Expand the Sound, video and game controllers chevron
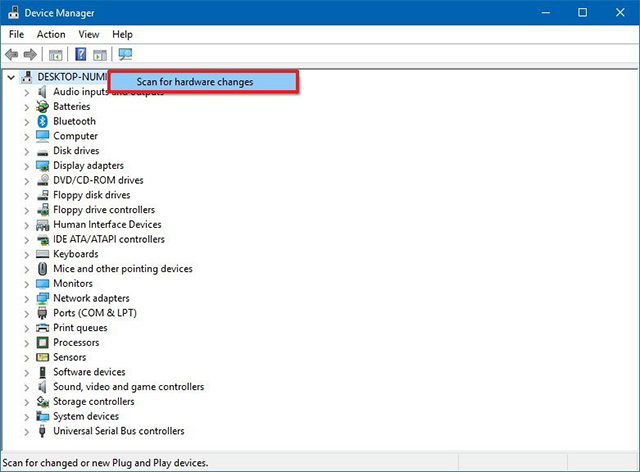 coord(27,387)
